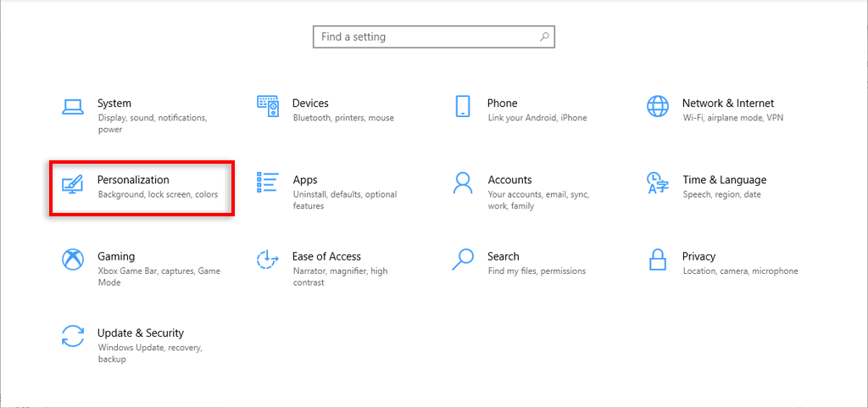This screenshot has width=868, height=408.
Task: Click the Gaming Xbox icon
Action: click(73, 260)
